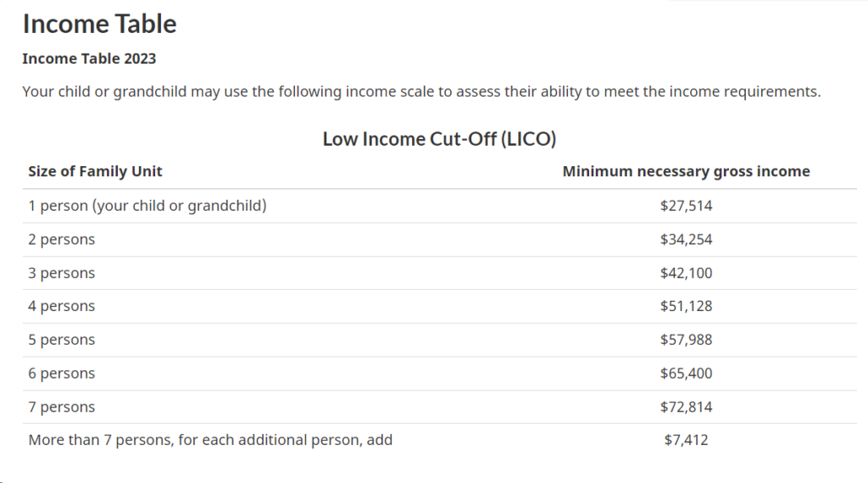Select the 1 person row label
Viewport: 868px width, 483px height.
tap(147, 205)
